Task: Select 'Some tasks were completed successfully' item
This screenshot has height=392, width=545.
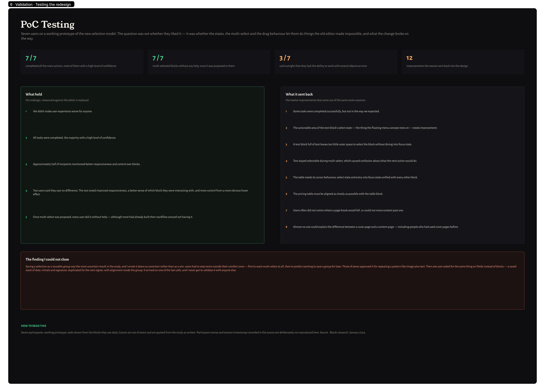Action: [336, 111]
